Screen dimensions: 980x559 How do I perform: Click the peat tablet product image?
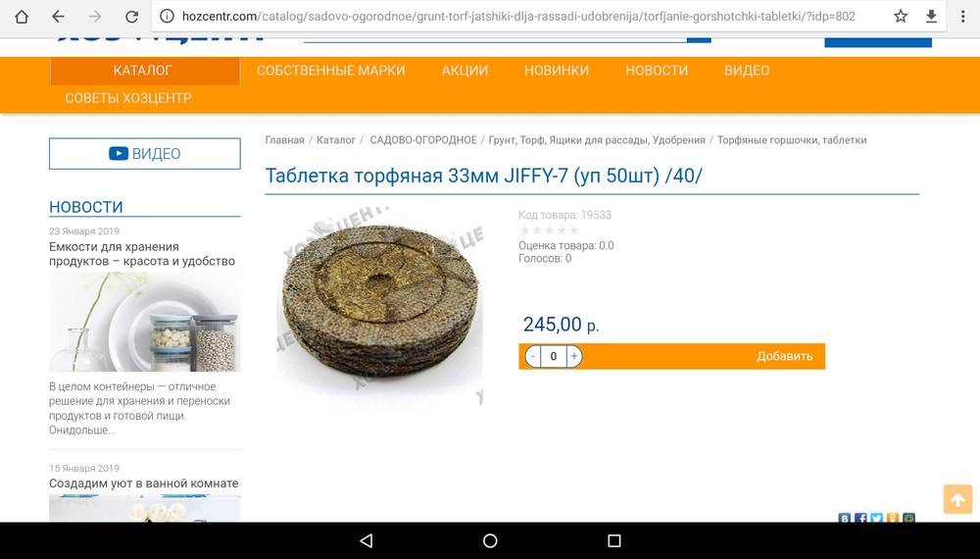380,305
